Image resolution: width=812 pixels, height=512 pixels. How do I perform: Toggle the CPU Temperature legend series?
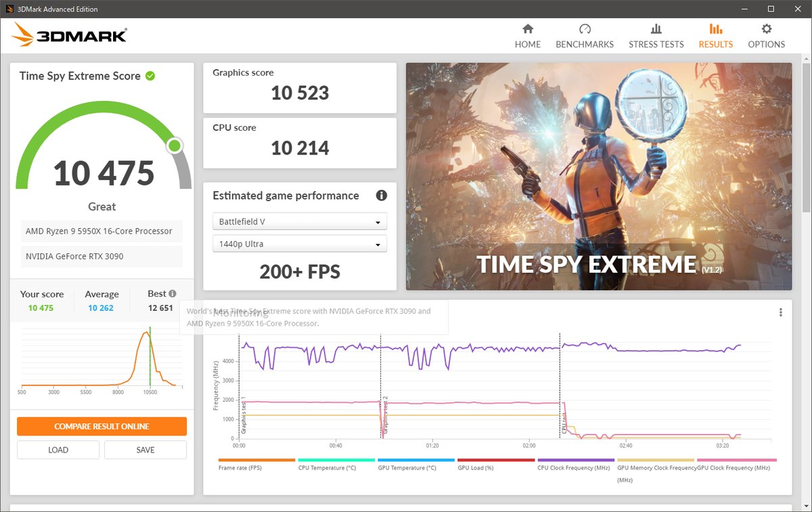coord(336,465)
